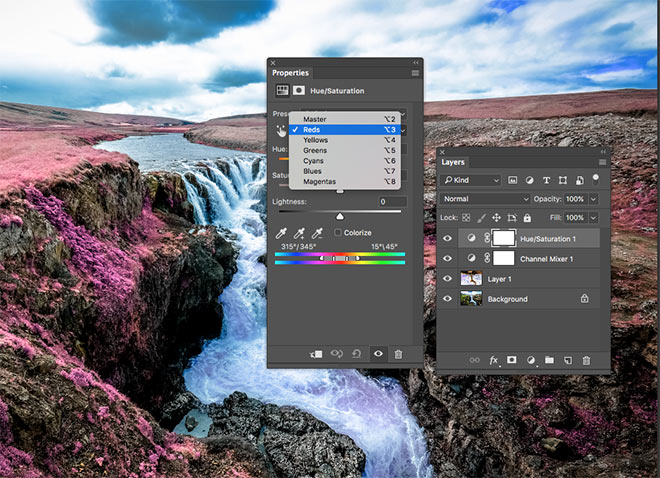
Task: Hide the Channel Mixer 1 layer
Action: pyautogui.click(x=447, y=258)
